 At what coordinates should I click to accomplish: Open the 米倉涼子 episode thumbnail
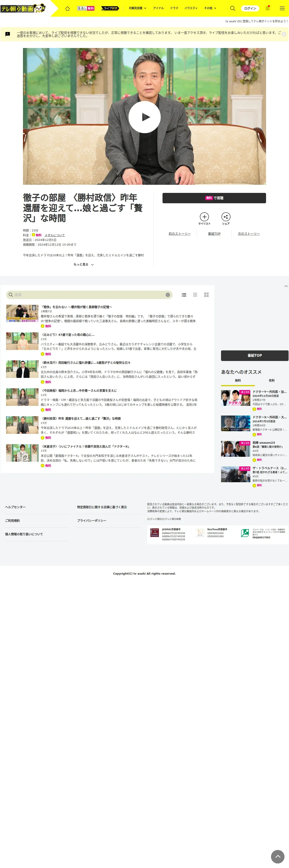22,453
